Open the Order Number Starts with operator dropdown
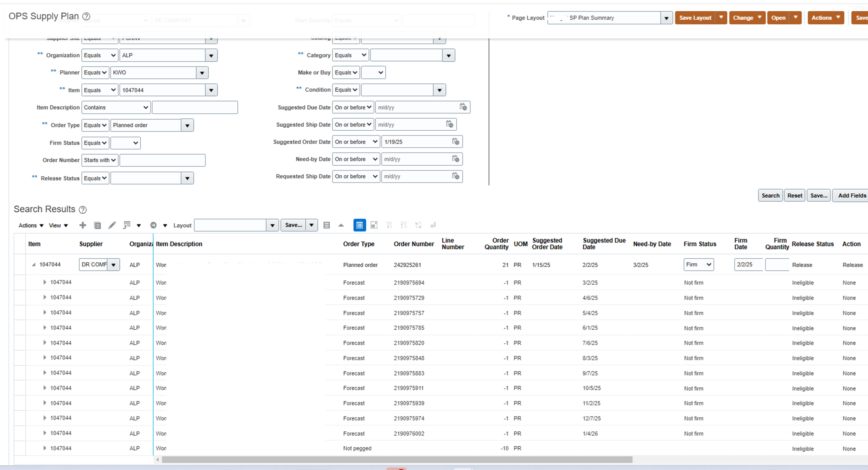868x470 pixels. 100,160
